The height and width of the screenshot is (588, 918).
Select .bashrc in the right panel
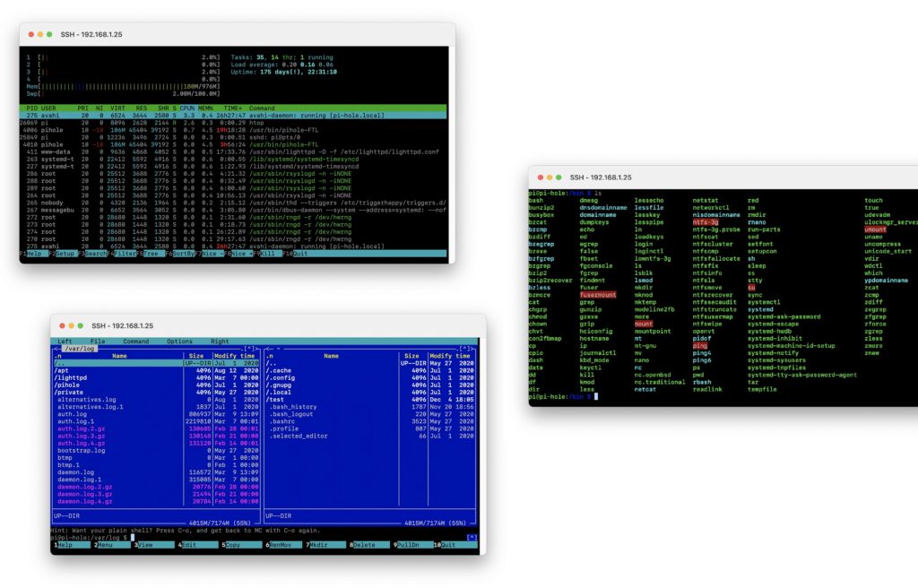[x=370, y=421]
